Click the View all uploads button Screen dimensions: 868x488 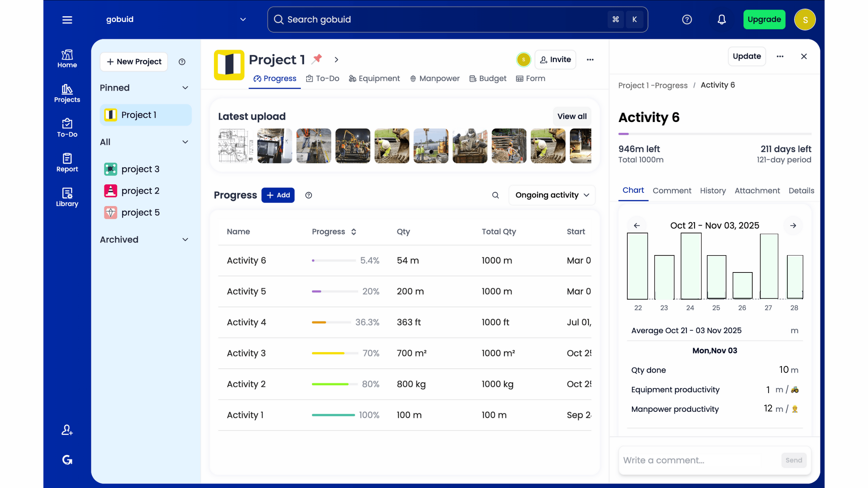click(572, 116)
